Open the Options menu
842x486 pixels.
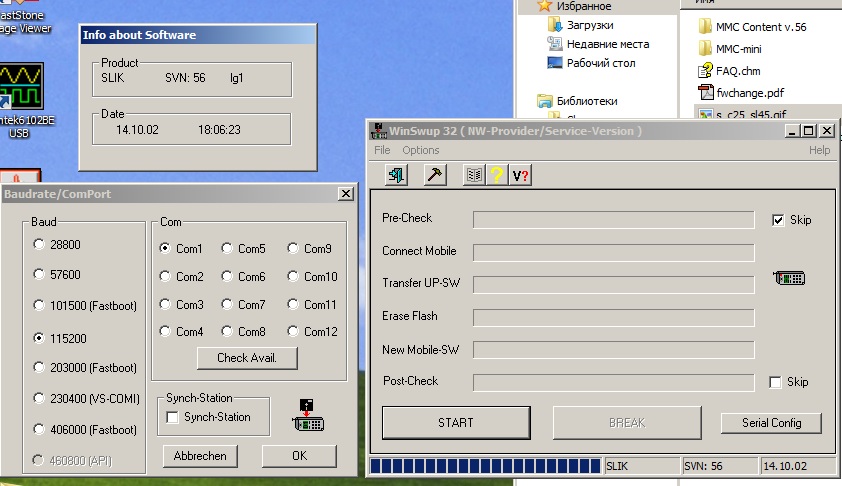(x=420, y=150)
